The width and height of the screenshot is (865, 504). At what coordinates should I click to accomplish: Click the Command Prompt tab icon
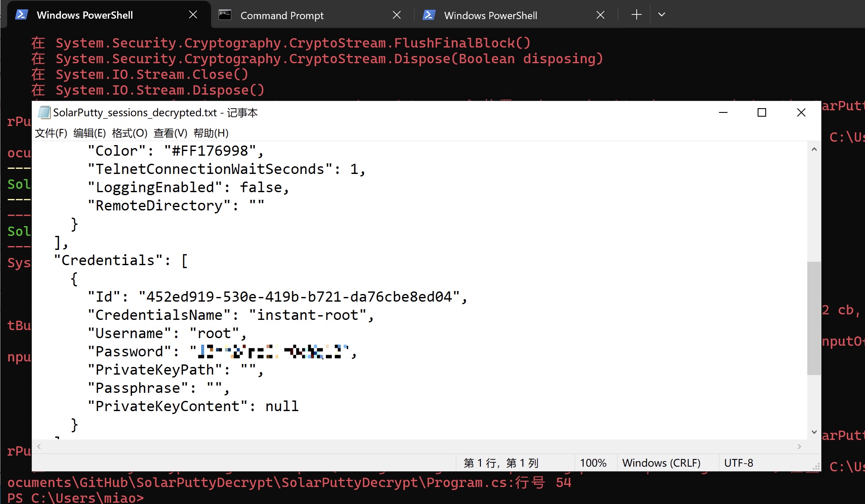click(x=225, y=15)
